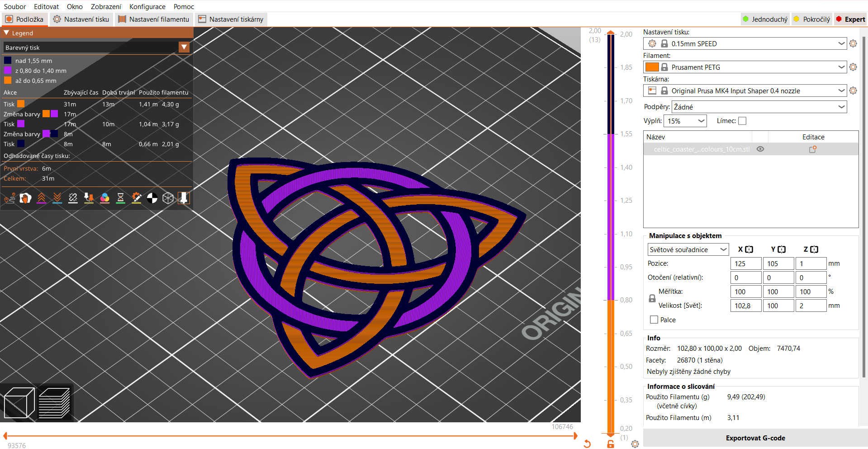Open the Prusament PETG filament dropdown

(745, 67)
